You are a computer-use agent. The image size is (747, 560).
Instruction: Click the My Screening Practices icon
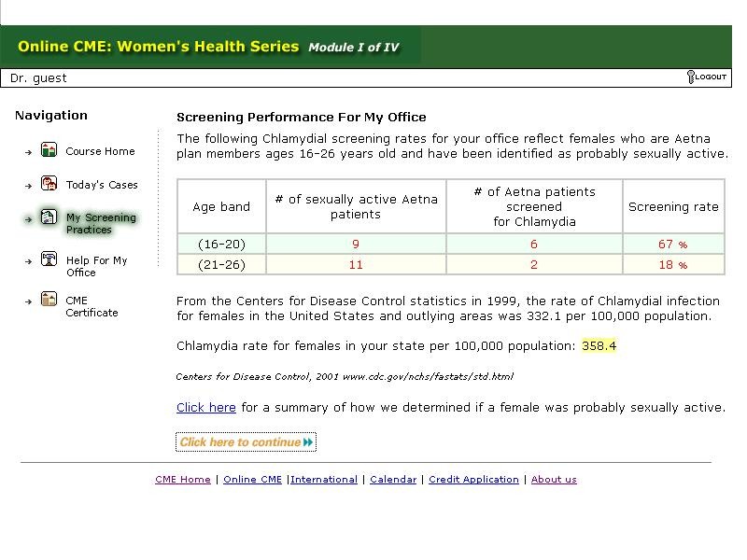49,218
